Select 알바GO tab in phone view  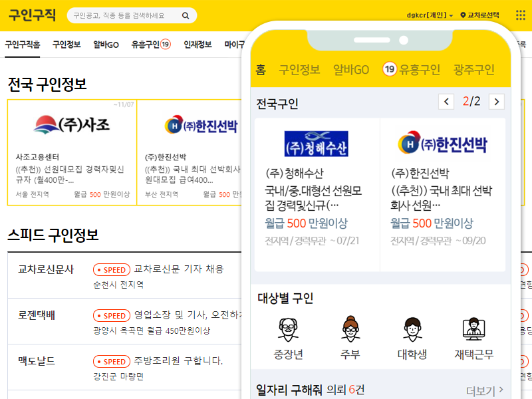point(351,70)
